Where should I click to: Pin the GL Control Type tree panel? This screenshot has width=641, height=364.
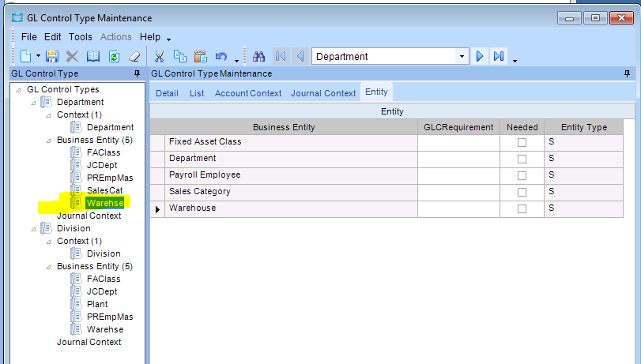[x=138, y=73]
